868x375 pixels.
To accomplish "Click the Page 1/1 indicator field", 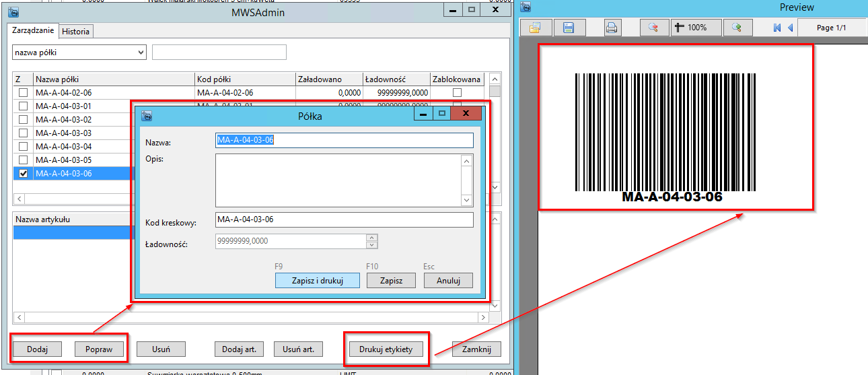I will point(831,28).
